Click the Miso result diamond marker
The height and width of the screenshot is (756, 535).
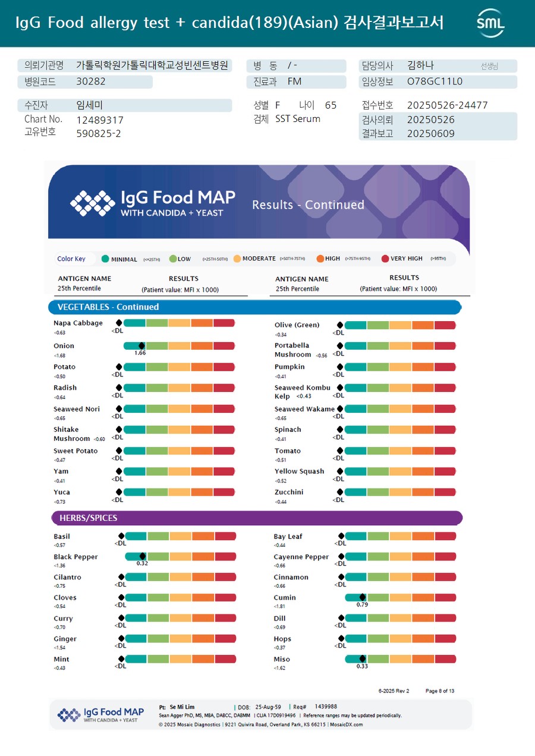[x=363, y=658]
